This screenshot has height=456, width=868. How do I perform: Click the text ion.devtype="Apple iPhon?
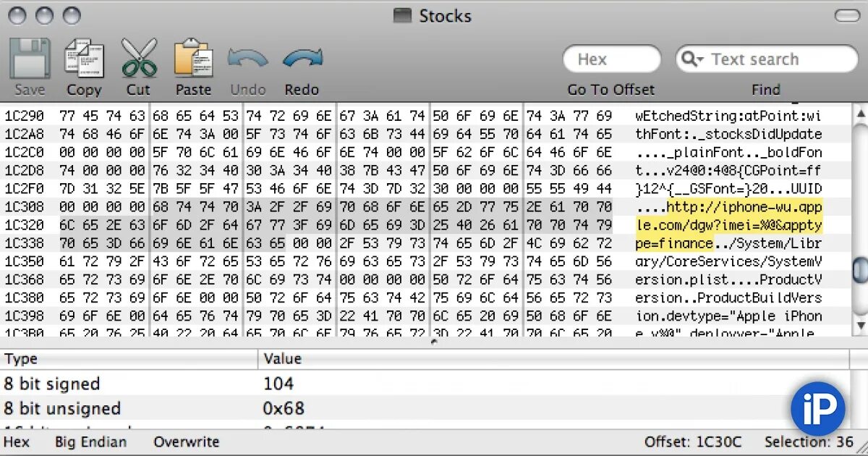[x=729, y=316]
